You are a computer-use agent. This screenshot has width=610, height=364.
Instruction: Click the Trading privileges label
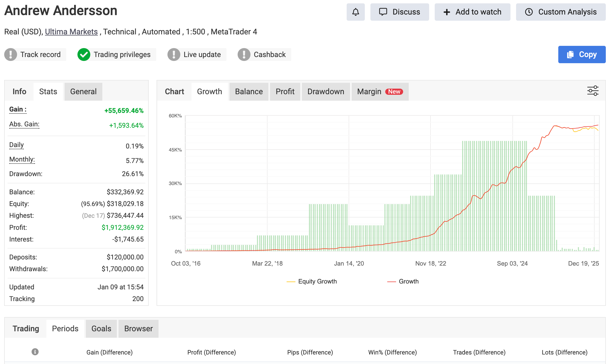(122, 55)
